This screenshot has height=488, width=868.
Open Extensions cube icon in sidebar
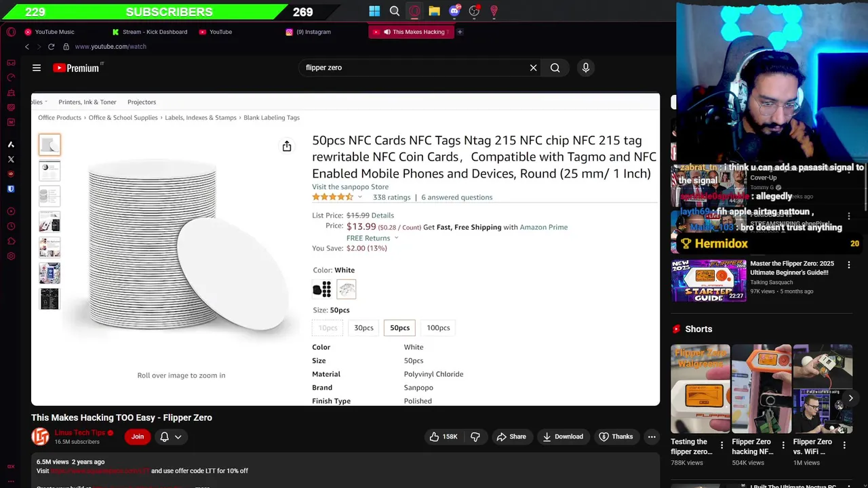tap(11, 241)
